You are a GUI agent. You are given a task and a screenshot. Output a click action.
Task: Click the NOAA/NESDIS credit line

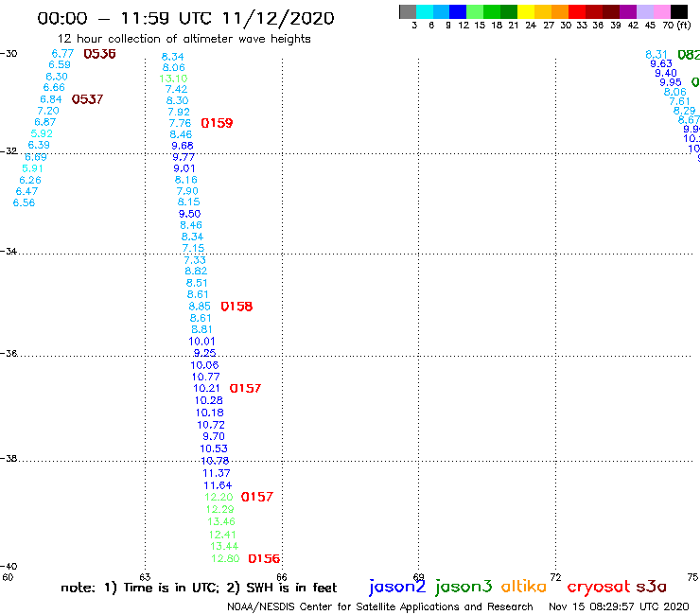click(x=380, y=607)
